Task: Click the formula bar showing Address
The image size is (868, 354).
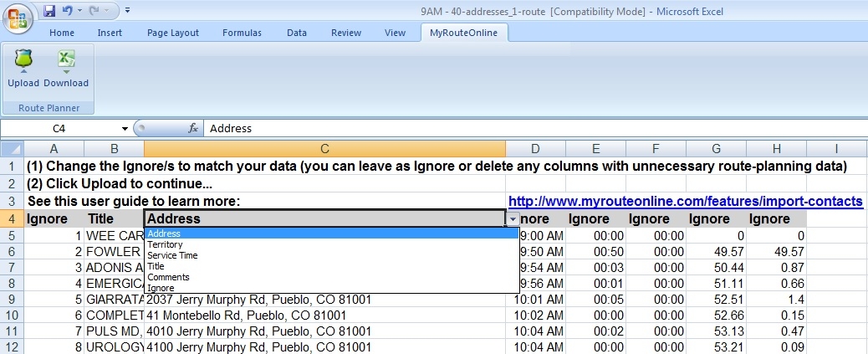Action: [x=502, y=129]
